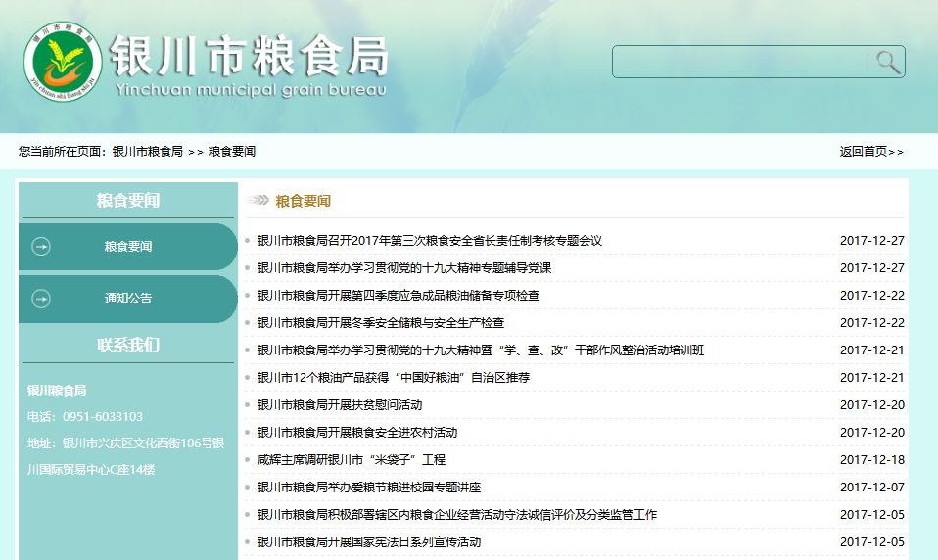Open the 粮食要闻 sidebar menu item
The width and height of the screenshot is (938, 560).
click(x=128, y=247)
